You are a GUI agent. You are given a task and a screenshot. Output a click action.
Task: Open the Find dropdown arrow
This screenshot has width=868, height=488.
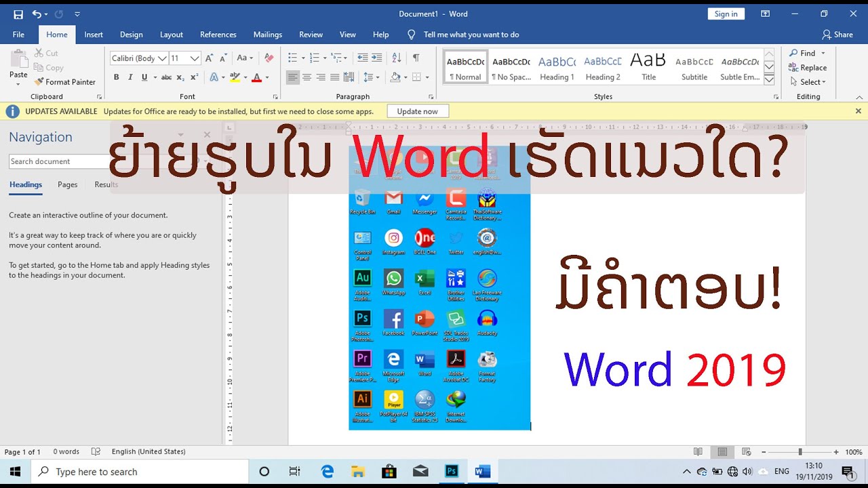823,54
